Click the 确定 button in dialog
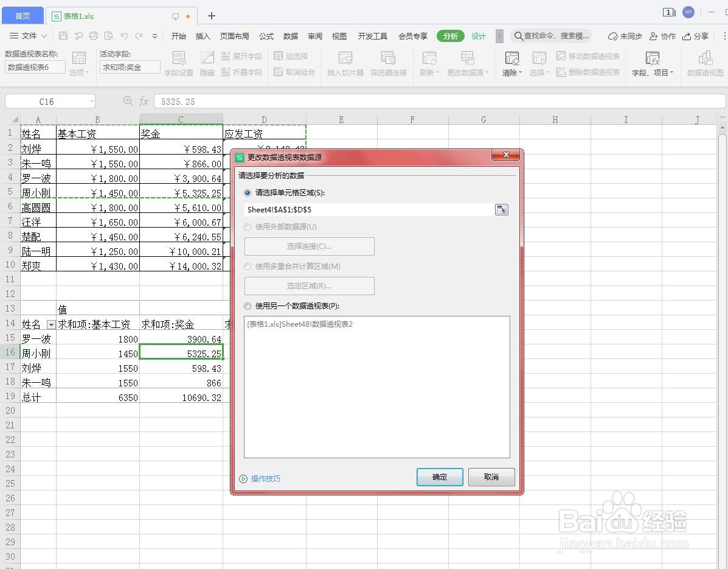 coord(440,477)
